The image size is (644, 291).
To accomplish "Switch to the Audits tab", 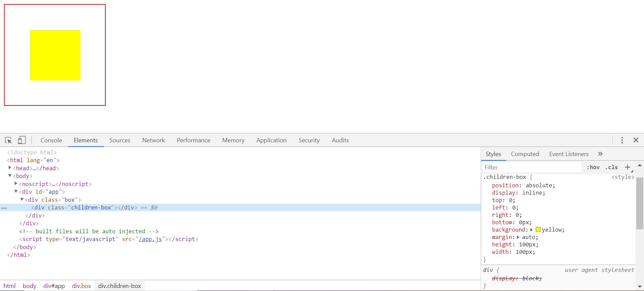I will point(340,140).
